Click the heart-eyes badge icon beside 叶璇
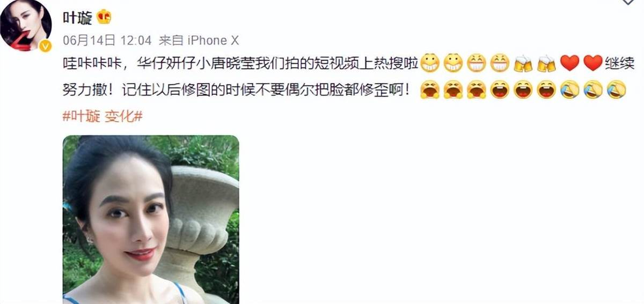Screen dimensions: 644x304 pos(104,17)
